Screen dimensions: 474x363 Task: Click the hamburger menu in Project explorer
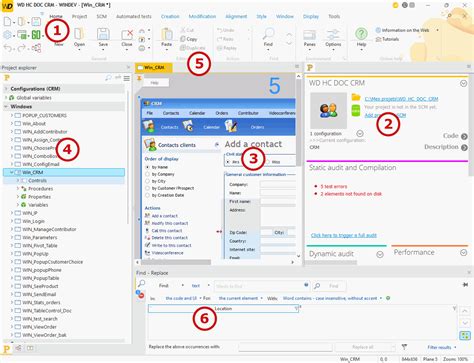[127, 78]
